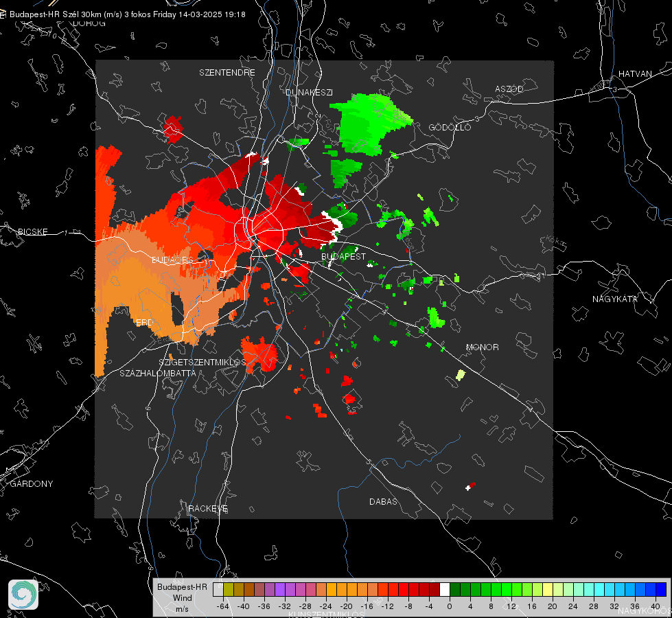Image resolution: width=672 pixels, height=618 pixels.
Task: Select the light gray leftmost legend swatch
Action: tap(218, 589)
